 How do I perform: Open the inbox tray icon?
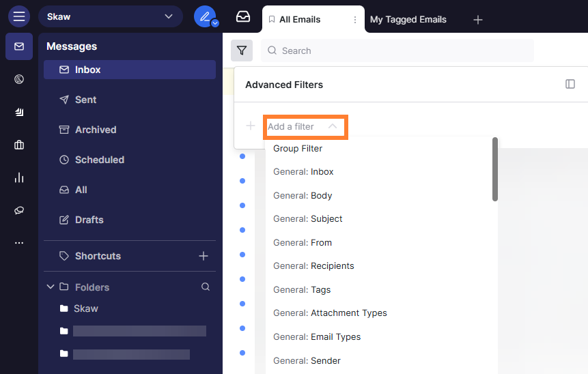[243, 17]
